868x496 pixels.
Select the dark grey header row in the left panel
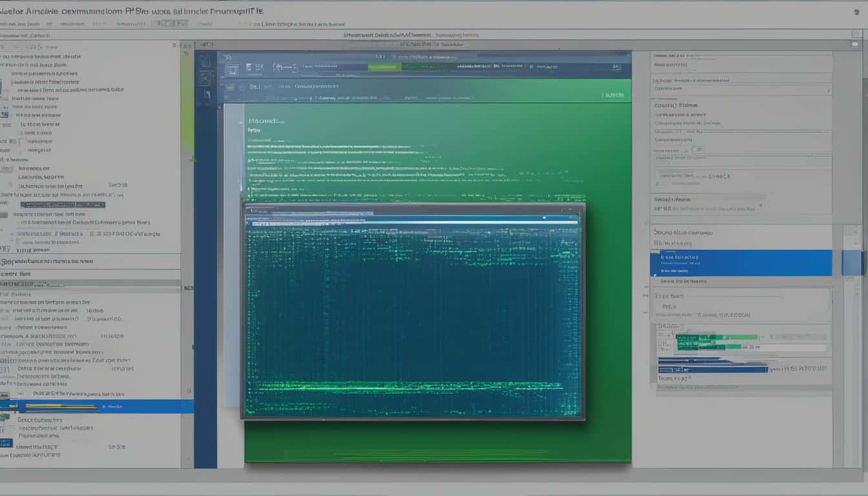coord(90,284)
